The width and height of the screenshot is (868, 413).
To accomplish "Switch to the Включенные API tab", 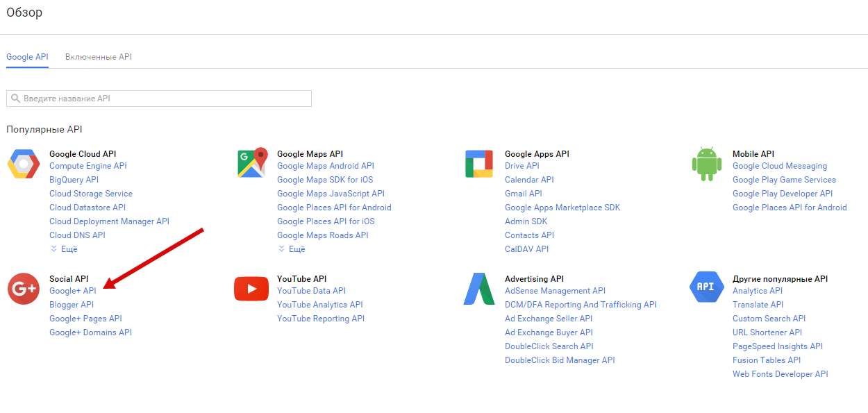I will coord(99,57).
